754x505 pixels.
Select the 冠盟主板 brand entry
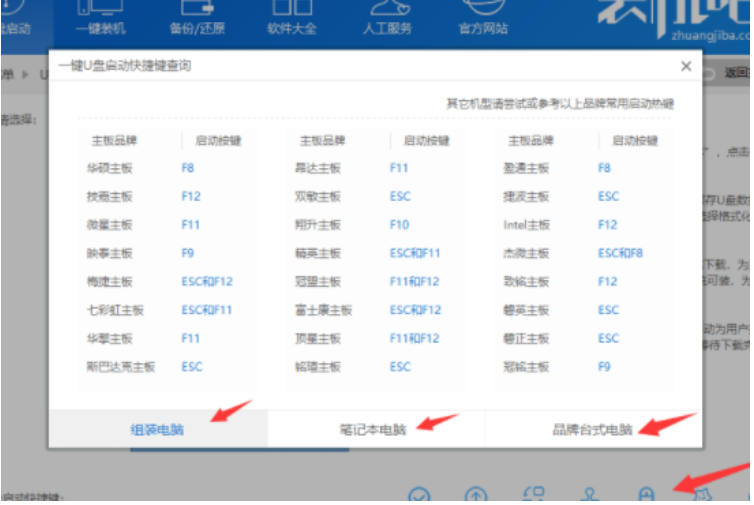coord(318,281)
